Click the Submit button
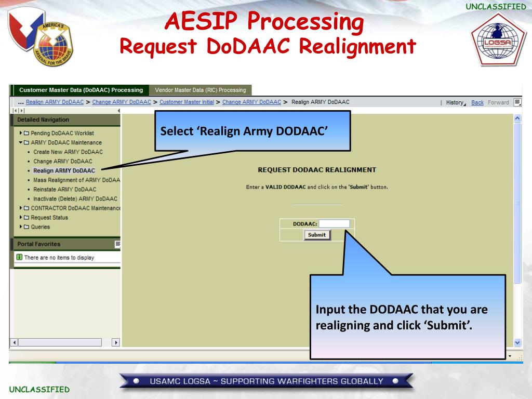532x399 pixels. (x=317, y=235)
